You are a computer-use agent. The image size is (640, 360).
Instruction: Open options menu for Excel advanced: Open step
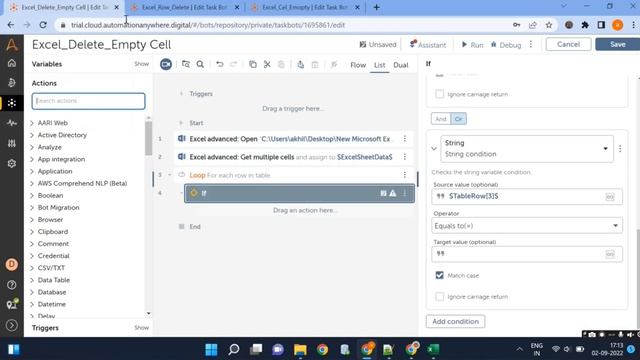coord(405,139)
